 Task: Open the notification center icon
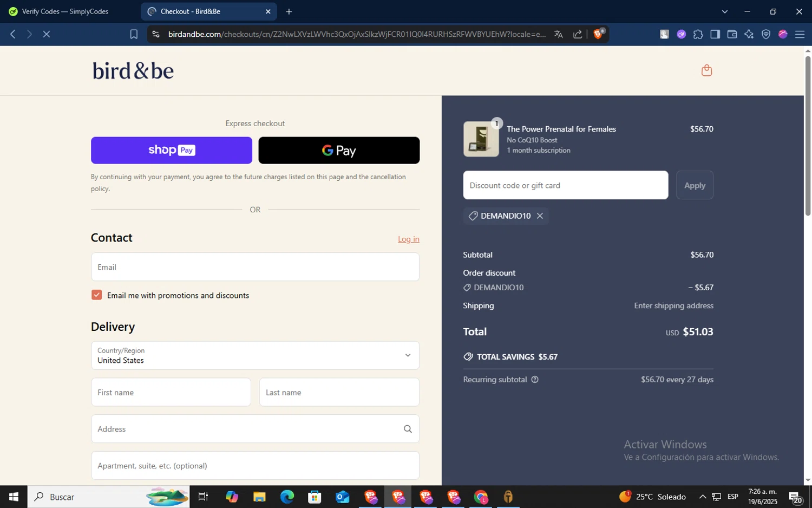(795, 497)
